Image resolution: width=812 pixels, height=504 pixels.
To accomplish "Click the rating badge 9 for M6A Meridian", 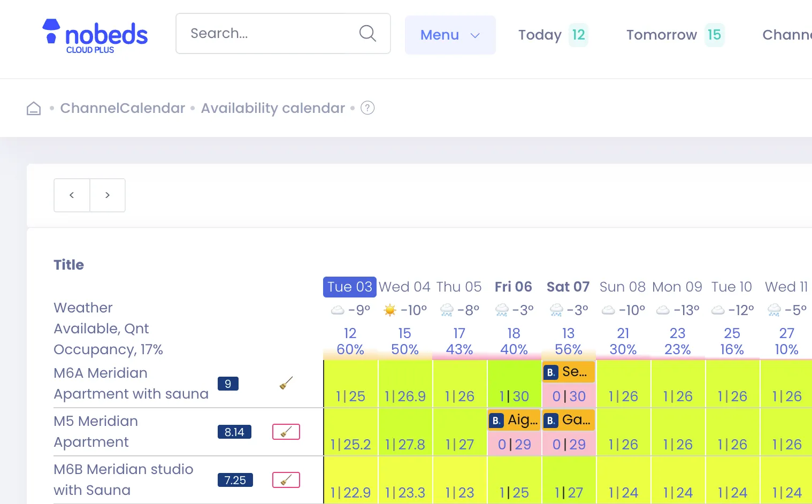I will [x=228, y=384].
